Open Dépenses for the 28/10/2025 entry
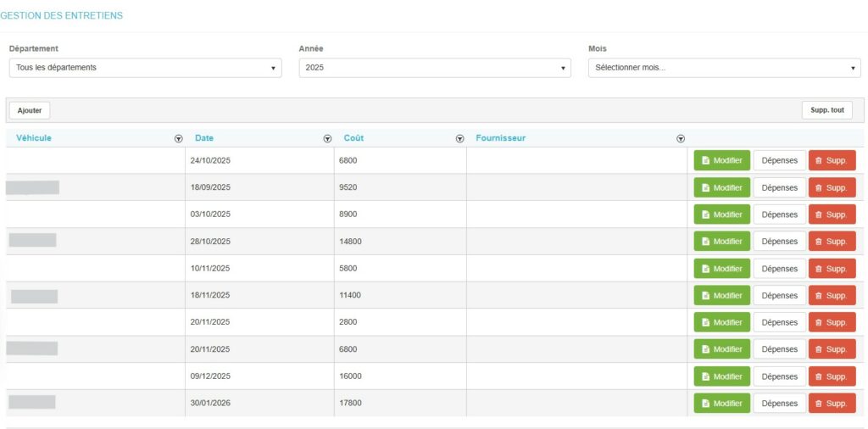This screenshot has height=429, width=868. [779, 242]
